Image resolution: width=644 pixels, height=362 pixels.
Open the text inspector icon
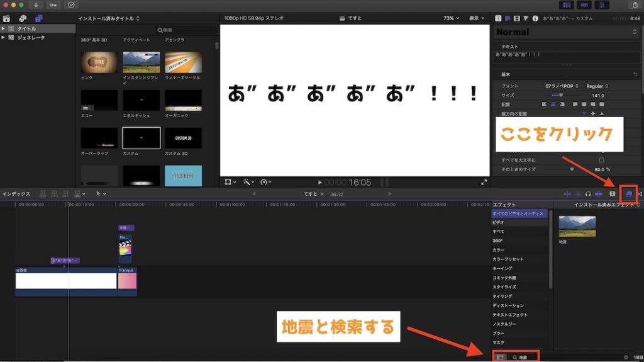[x=508, y=18]
